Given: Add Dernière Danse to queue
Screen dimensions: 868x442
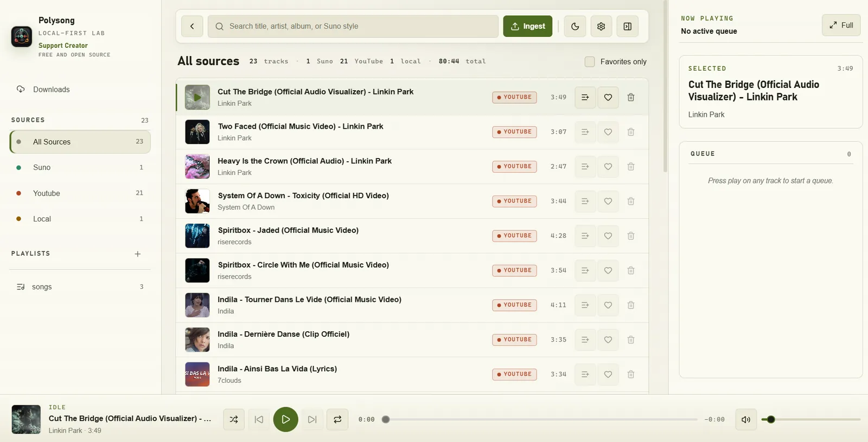Looking at the screenshot, I should (x=585, y=340).
